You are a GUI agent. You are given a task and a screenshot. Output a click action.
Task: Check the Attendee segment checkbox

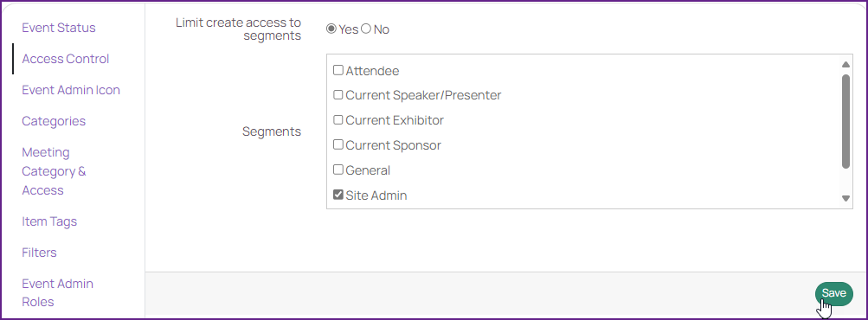coord(338,70)
